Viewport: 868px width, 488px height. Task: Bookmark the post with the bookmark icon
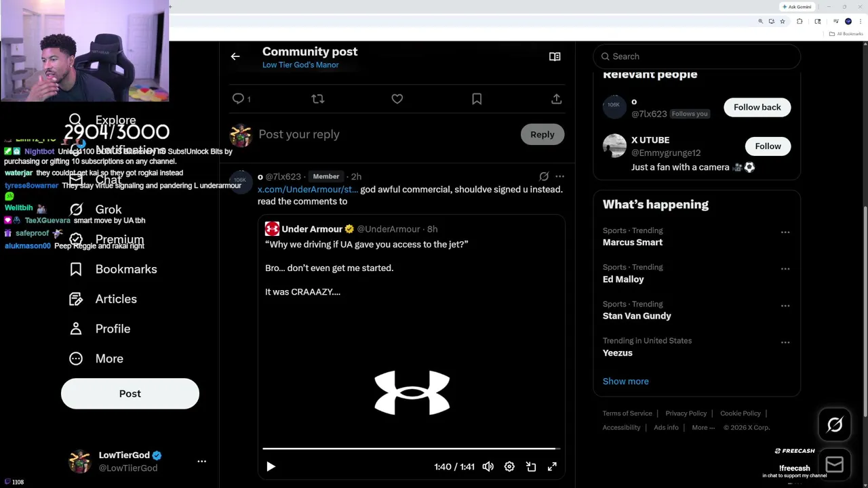point(477,99)
